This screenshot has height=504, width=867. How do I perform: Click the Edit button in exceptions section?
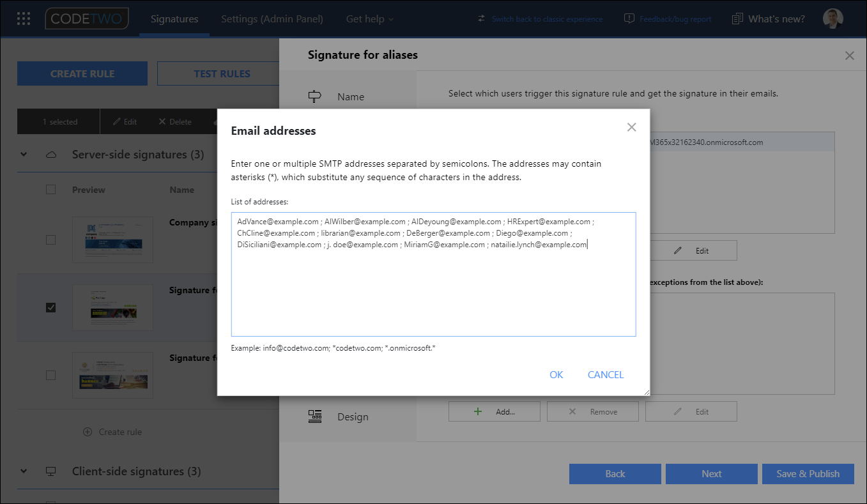click(x=691, y=411)
